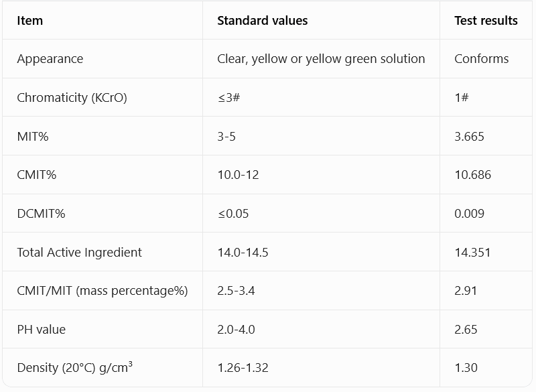Click the "CMIT%" row label
This screenshot has width=536, height=392.
click(37, 175)
